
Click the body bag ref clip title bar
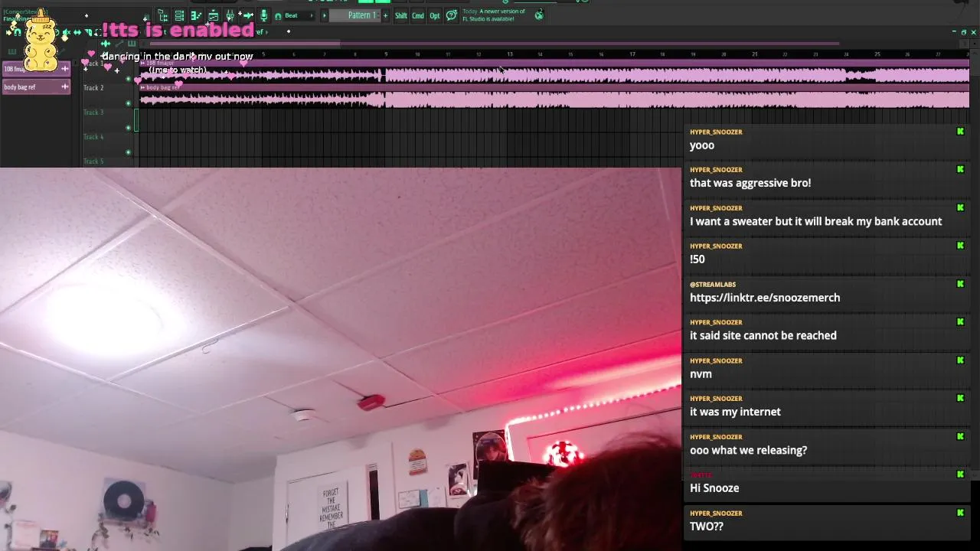[554, 87]
